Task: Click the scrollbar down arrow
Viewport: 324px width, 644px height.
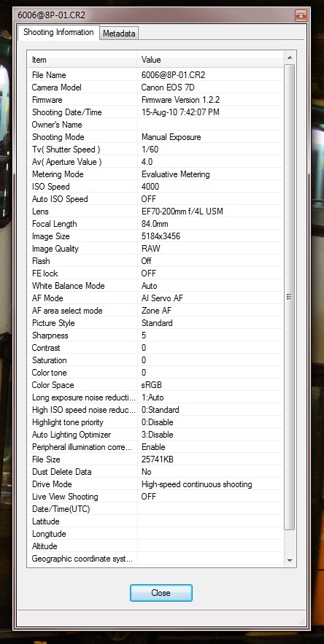Action: click(289, 560)
